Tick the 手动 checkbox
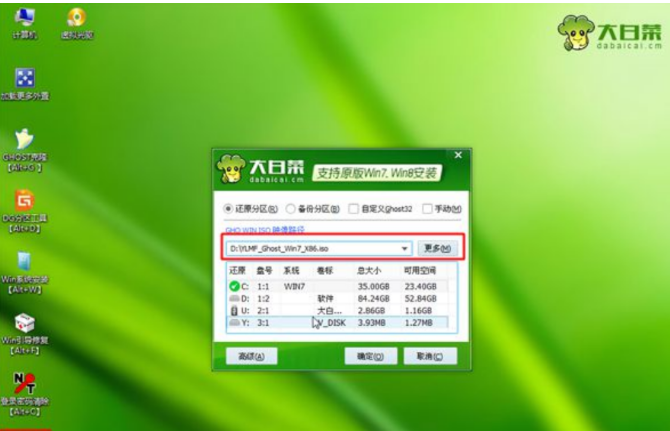Viewport: 670px width, 431px height. coord(427,209)
